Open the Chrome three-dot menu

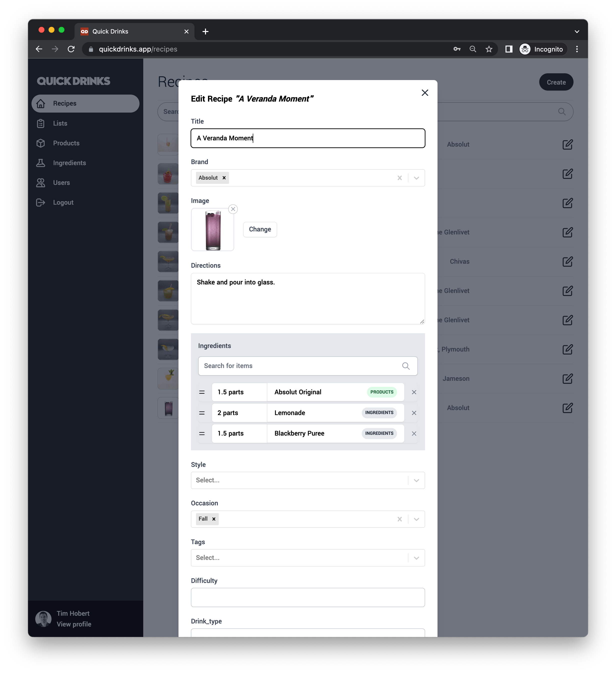576,49
